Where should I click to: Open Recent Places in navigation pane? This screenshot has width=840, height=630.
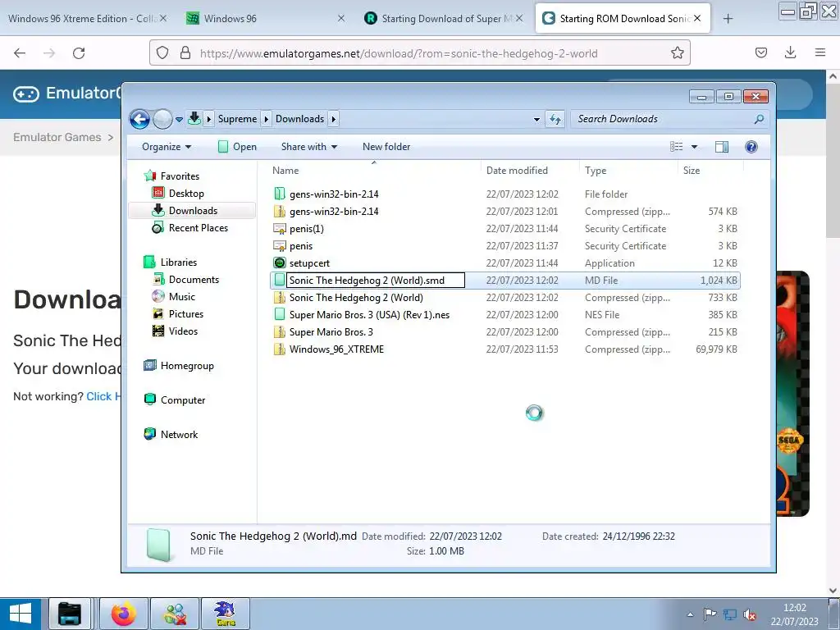pyautogui.click(x=198, y=228)
